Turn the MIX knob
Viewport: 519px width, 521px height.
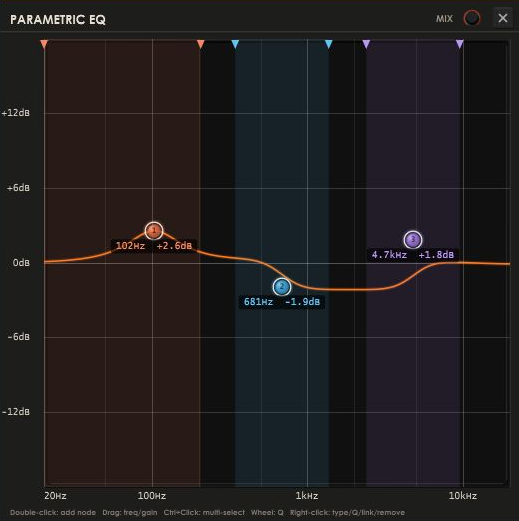point(472,18)
